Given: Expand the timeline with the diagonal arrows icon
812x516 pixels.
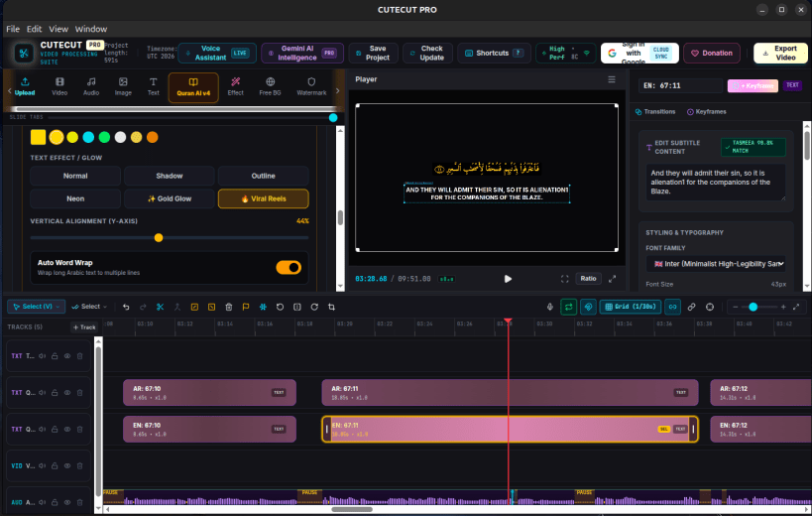Looking at the screenshot, I should 796,307.
